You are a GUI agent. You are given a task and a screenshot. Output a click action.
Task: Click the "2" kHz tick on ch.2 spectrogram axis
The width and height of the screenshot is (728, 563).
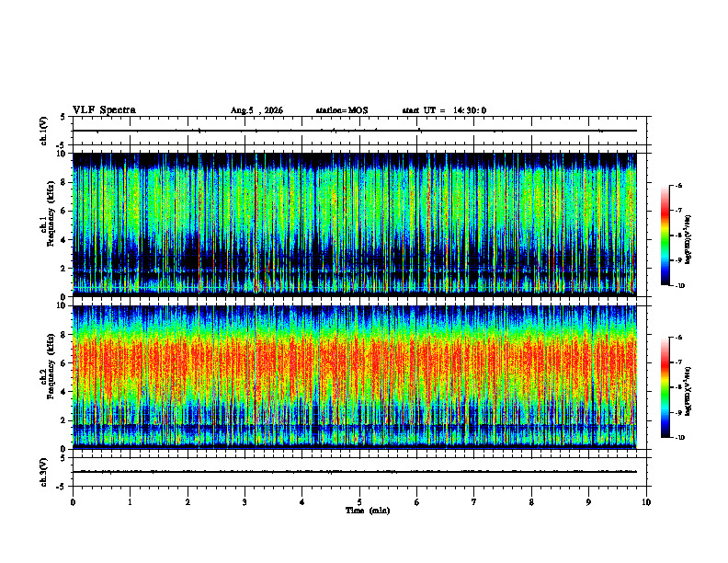pyautogui.click(x=63, y=420)
